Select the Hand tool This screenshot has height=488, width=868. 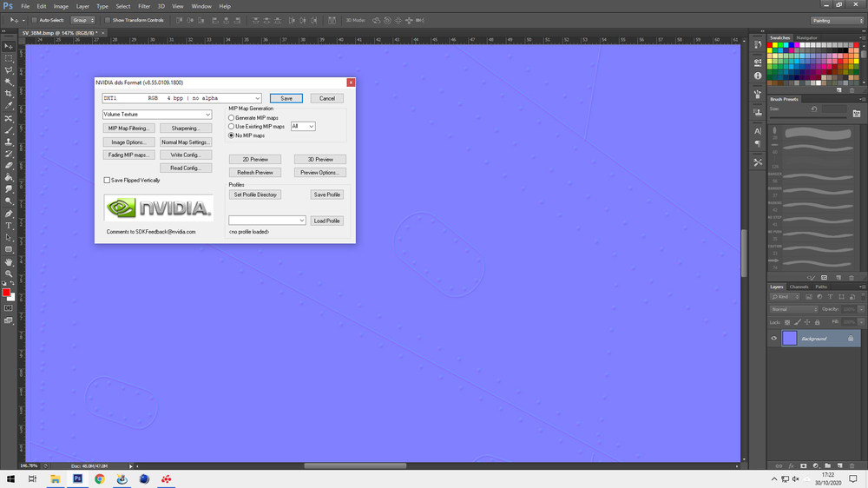(9, 262)
